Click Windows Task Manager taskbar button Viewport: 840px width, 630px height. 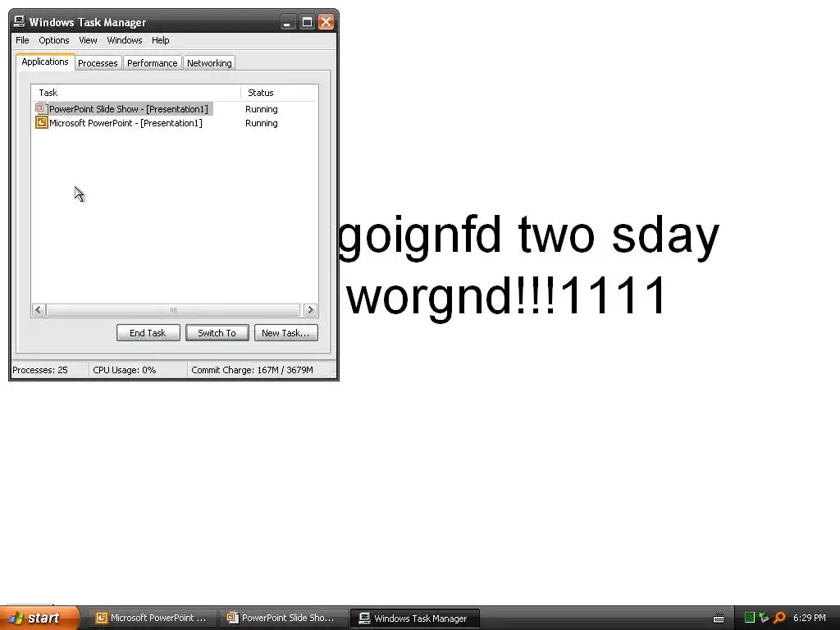click(414, 619)
